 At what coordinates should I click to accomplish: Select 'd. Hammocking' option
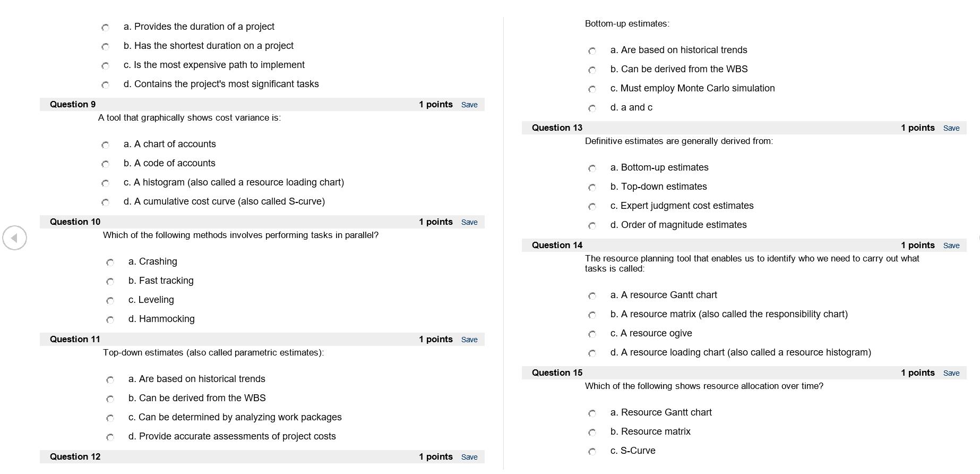pyautogui.click(x=110, y=320)
